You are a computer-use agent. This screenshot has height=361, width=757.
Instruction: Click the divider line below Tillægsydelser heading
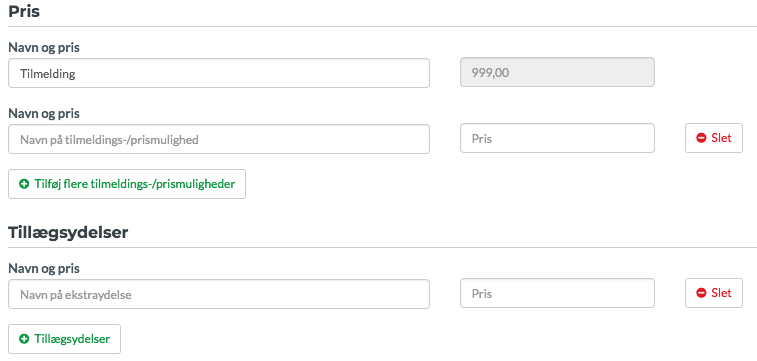click(x=382, y=248)
